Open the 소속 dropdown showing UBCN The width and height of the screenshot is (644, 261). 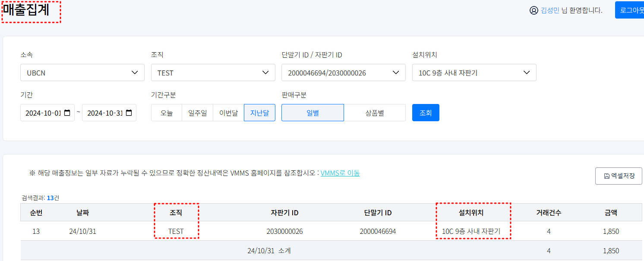(82, 72)
